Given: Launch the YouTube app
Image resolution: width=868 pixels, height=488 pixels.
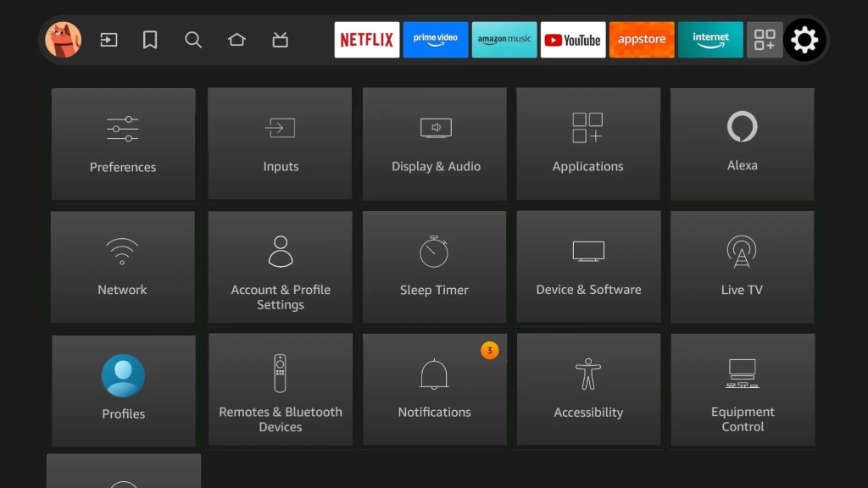Looking at the screenshot, I should [x=573, y=40].
